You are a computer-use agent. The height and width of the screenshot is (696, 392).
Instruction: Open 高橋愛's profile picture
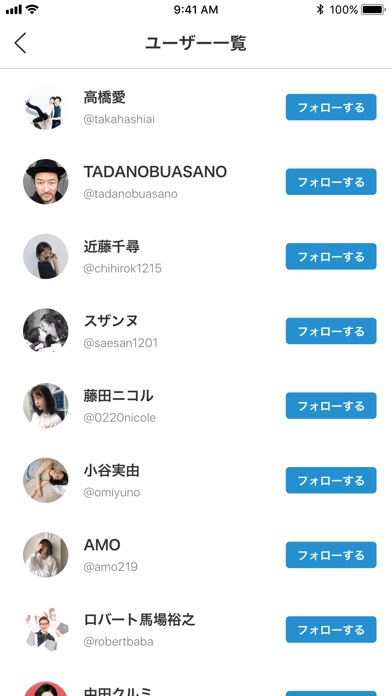pyautogui.click(x=46, y=107)
